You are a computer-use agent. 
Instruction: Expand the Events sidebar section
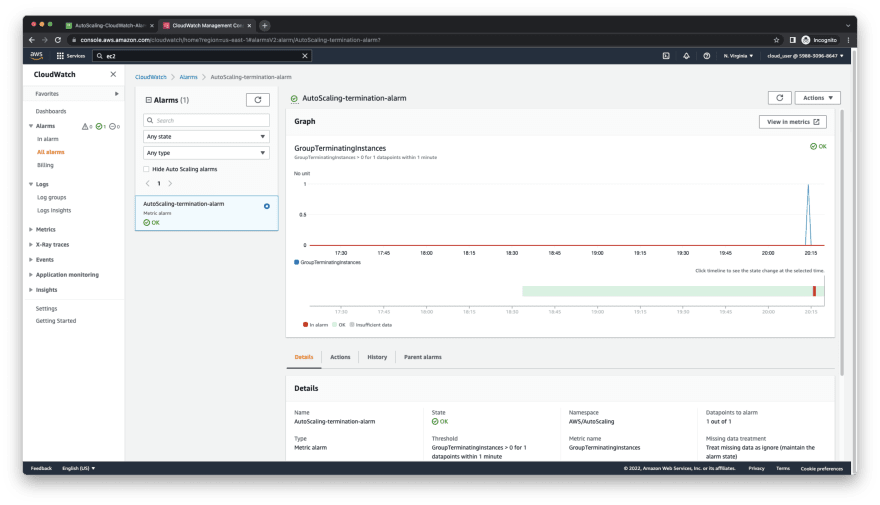(31, 260)
